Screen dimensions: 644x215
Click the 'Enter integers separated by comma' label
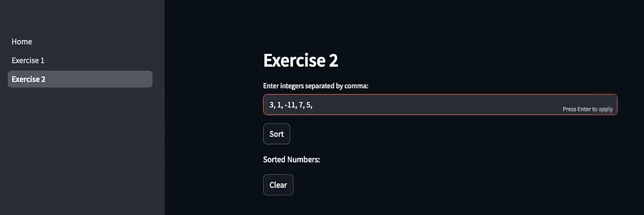[315, 86]
